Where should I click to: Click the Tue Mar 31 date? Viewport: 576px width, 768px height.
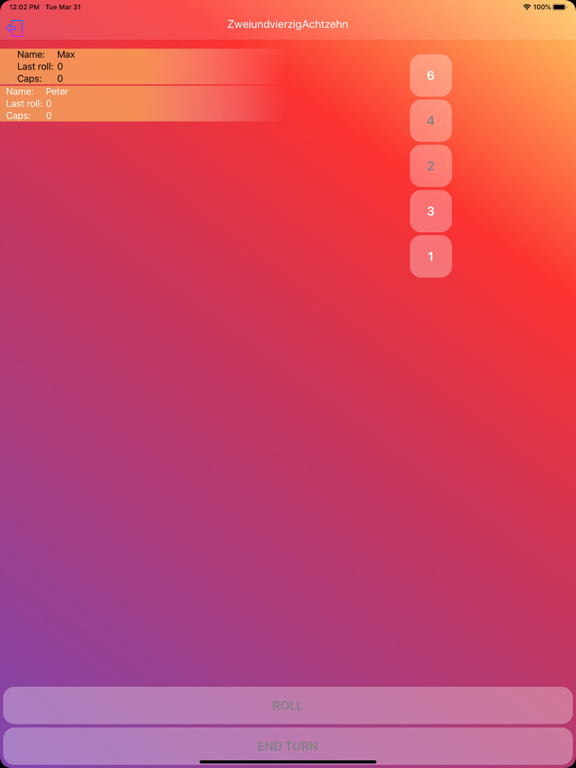(x=63, y=7)
